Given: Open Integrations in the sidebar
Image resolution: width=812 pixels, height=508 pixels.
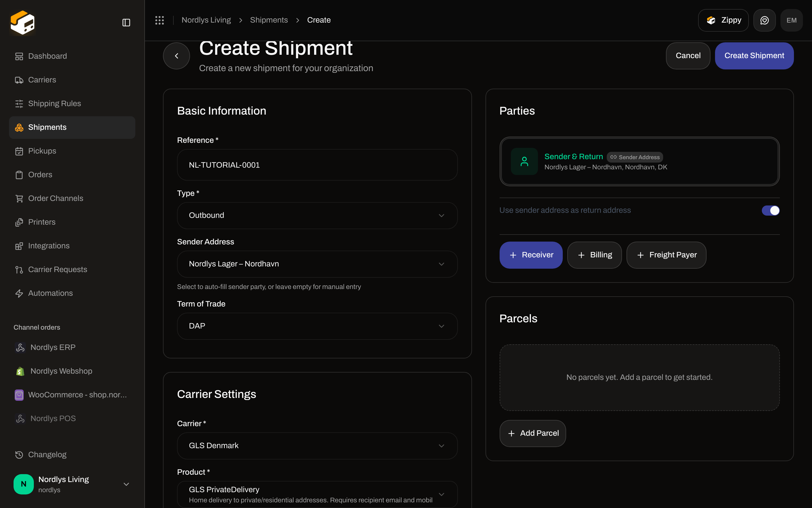Looking at the screenshot, I should pyautogui.click(x=72, y=246).
